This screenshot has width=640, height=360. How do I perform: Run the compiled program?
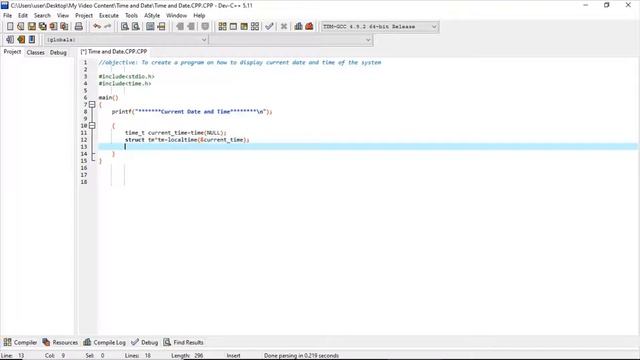[x=233, y=27]
